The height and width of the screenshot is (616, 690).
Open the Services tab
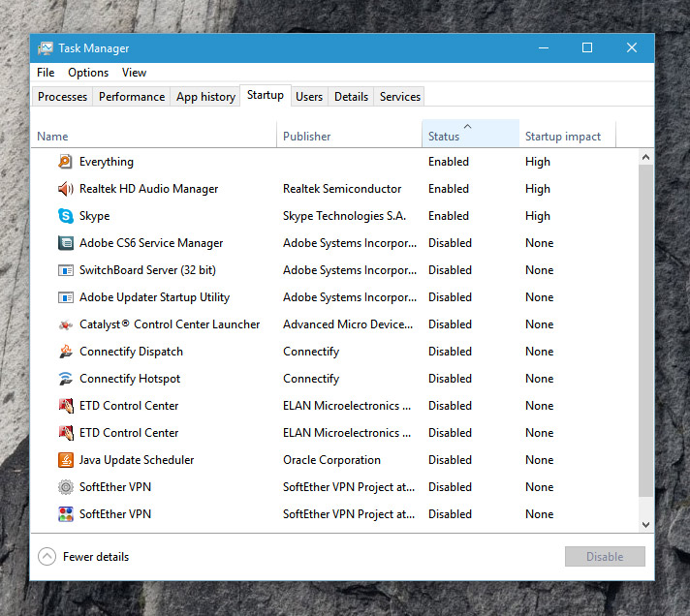pyautogui.click(x=399, y=97)
